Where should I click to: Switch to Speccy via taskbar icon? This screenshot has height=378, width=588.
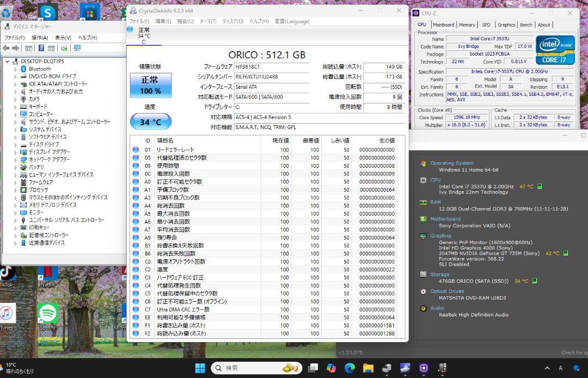[x=442, y=368]
